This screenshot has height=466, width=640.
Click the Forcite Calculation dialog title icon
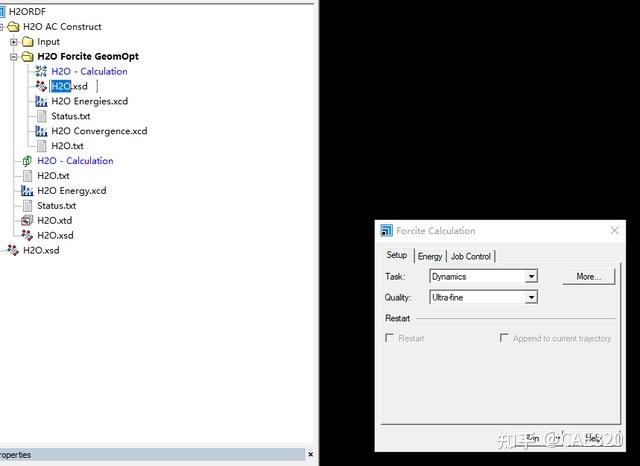pos(386,231)
